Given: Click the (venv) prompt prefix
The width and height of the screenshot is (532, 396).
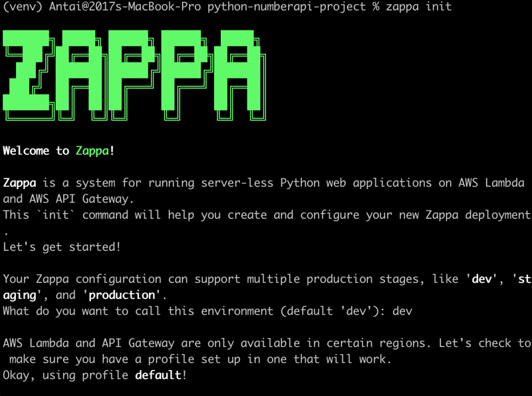Looking at the screenshot, I should pos(21,7).
